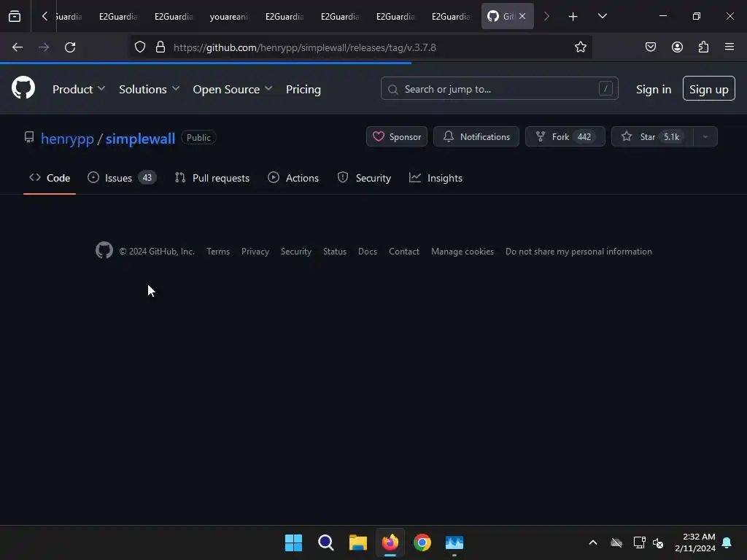Click the footer GitHub logo icon
Screen dimensions: 747x560
(104, 251)
